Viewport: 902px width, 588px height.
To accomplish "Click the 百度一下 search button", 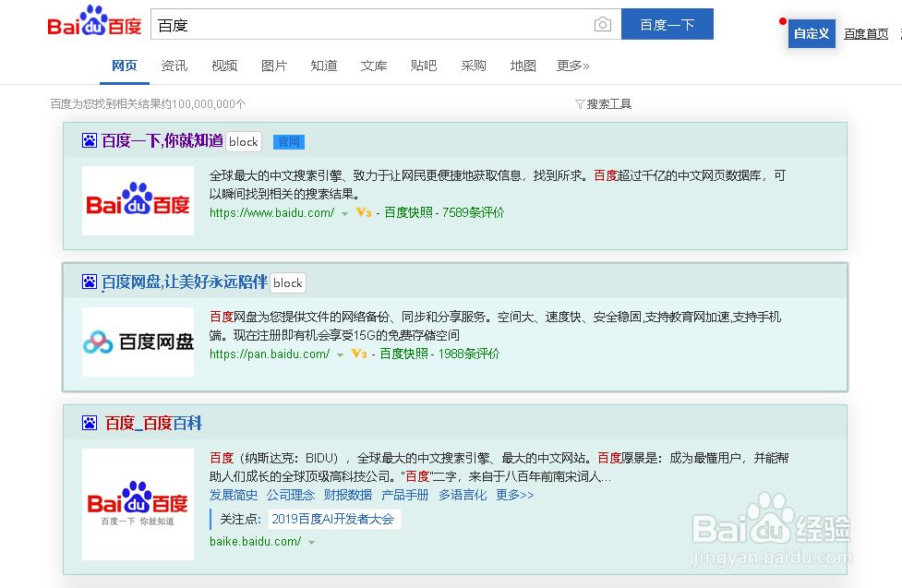I will pos(667,24).
